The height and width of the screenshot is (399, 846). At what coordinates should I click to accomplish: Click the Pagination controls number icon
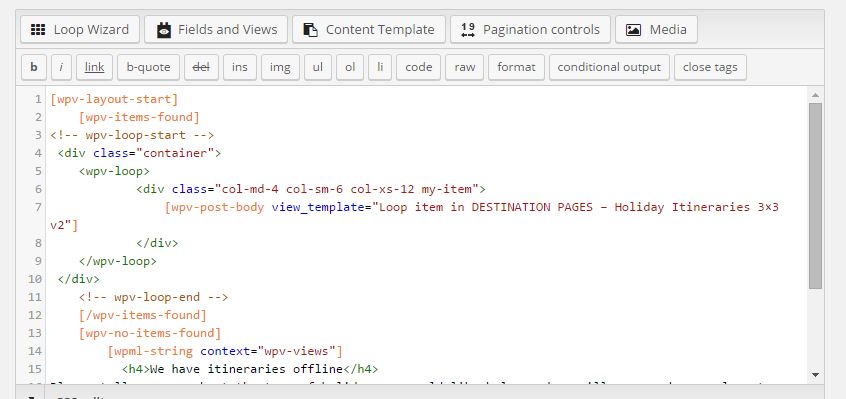[x=468, y=30]
